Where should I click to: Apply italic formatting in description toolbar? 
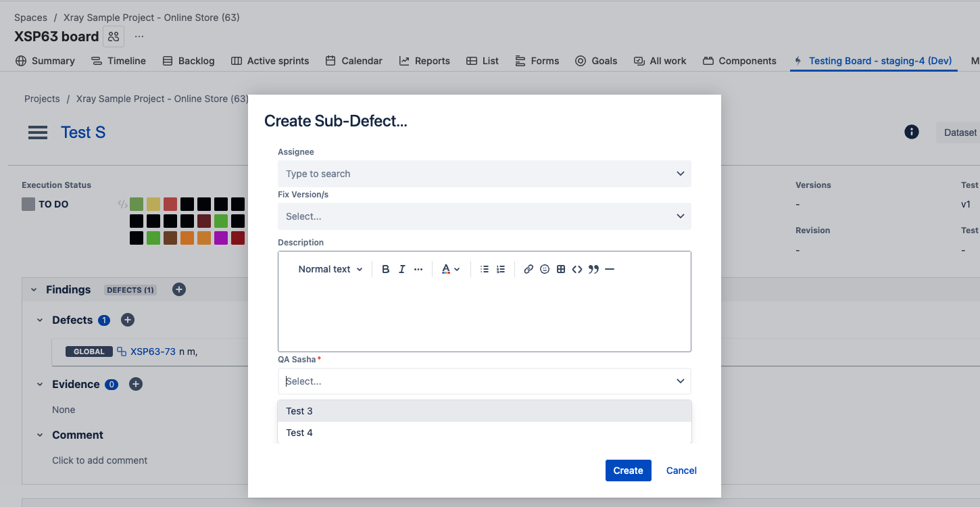[402, 269]
